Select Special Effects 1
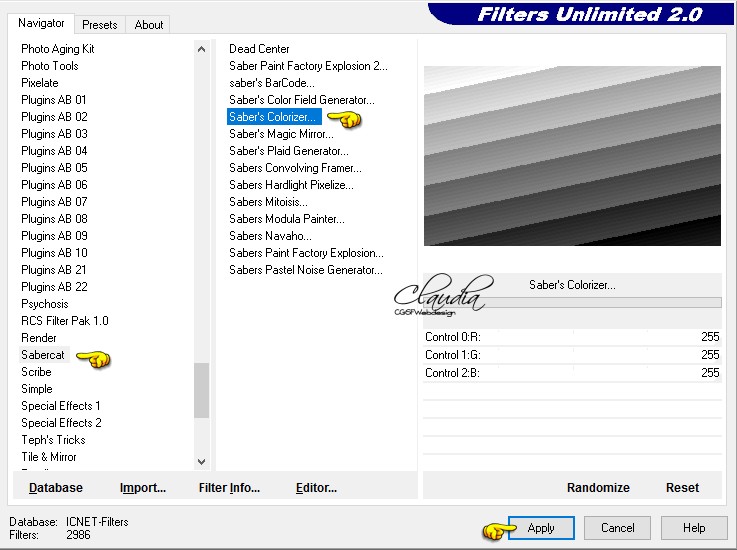 (x=61, y=406)
